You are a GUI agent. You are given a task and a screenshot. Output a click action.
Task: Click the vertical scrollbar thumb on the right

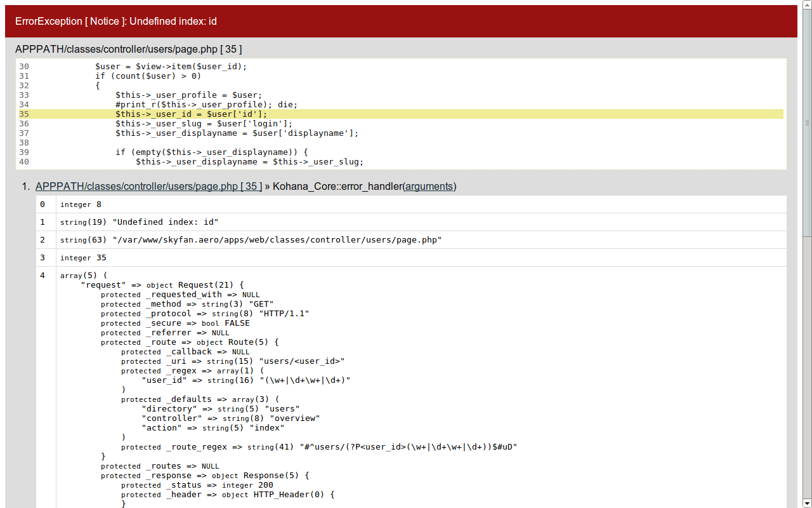pyautogui.click(x=807, y=123)
